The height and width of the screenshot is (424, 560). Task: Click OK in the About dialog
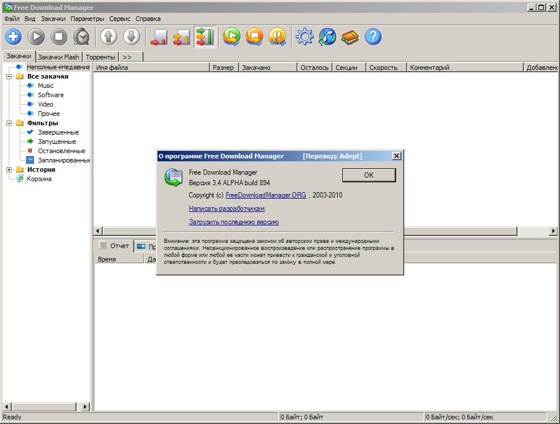pyautogui.click(x=369, y=175)
